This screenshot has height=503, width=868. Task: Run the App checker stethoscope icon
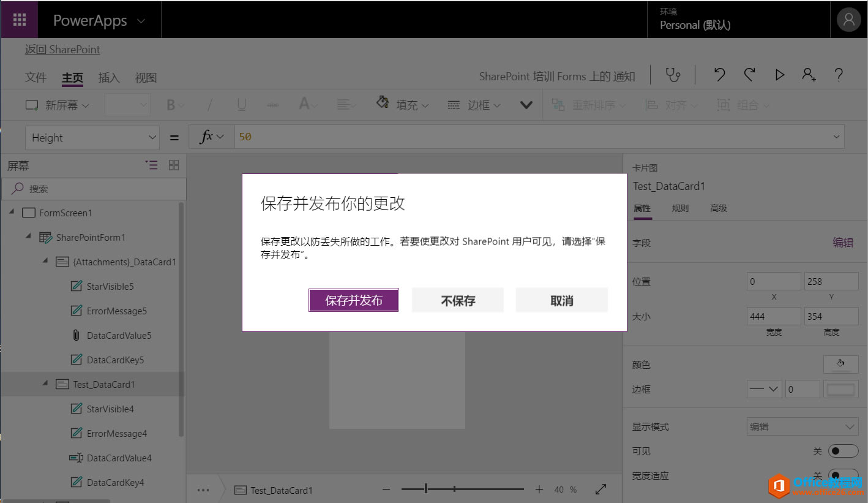pos(673,75)
